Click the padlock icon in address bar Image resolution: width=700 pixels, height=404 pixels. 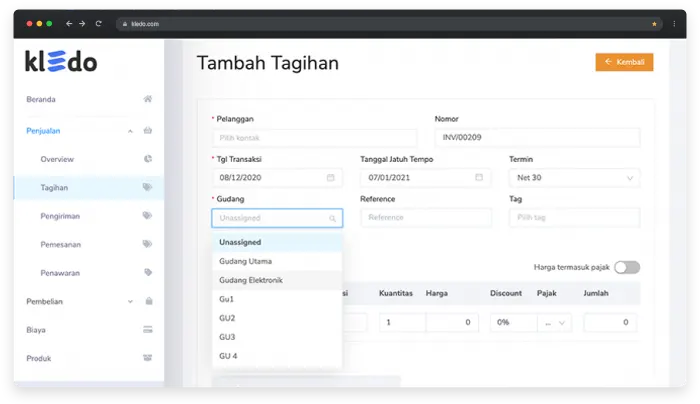[x=125, y=24]
